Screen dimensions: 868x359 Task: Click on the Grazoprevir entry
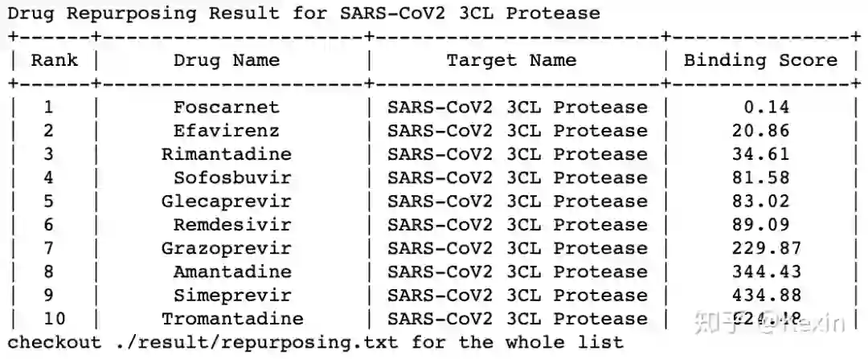click(227, 248)
